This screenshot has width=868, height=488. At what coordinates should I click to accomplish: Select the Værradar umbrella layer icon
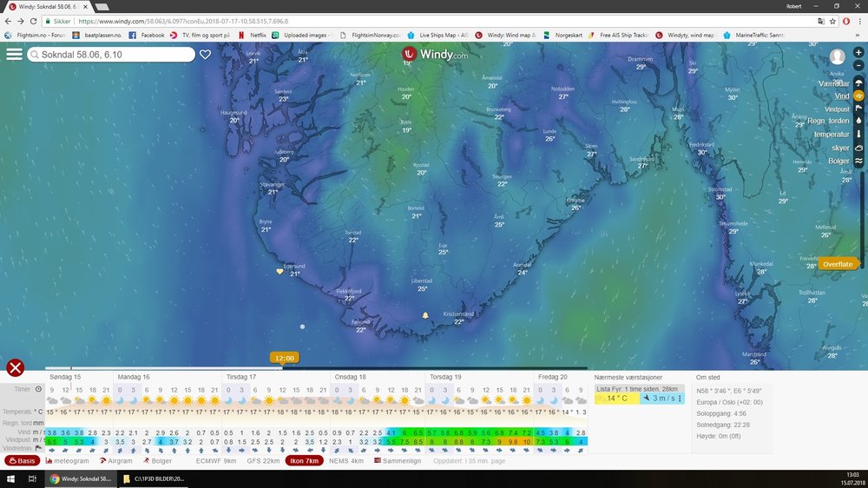858,82
